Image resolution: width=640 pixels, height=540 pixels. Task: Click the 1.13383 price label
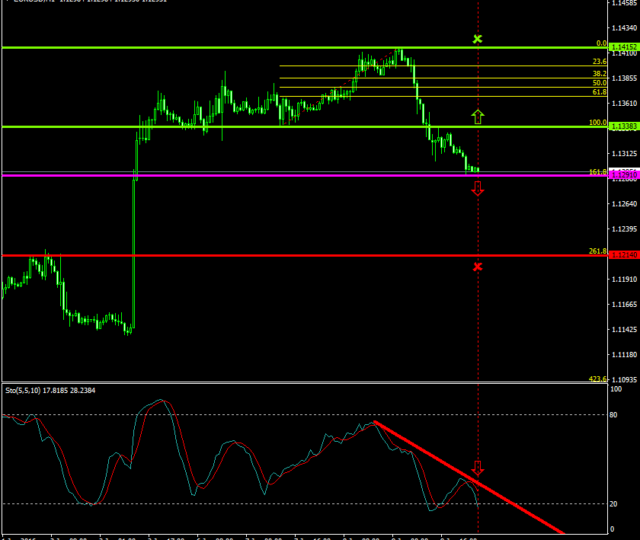click(x=624, y=127)
